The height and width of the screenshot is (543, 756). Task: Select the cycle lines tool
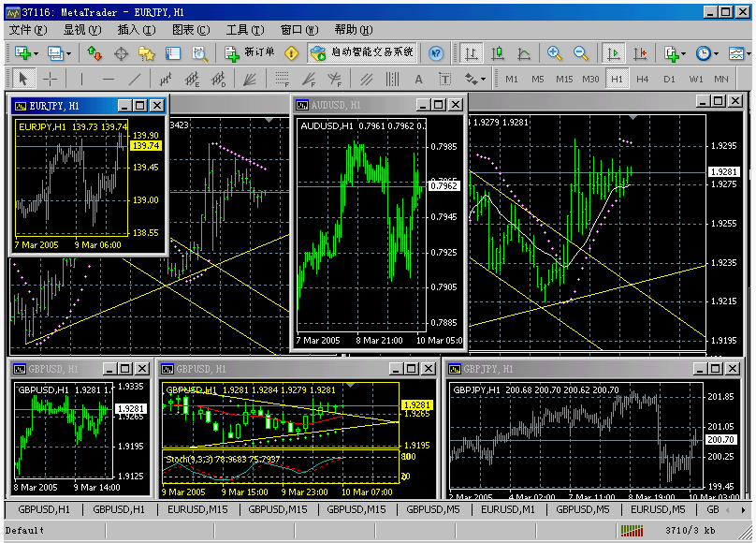392,79
